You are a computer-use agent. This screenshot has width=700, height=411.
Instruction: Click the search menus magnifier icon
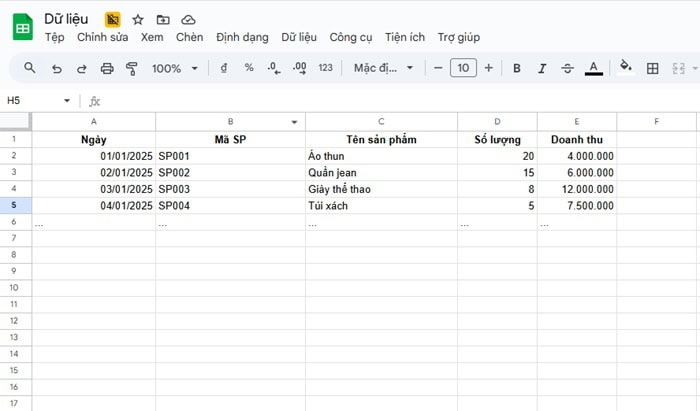pyautogui.click(x=30, y=68)
